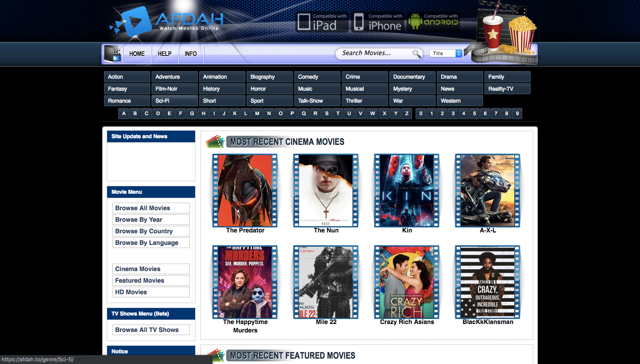Open The Nun movie poster

tap(326, 191)
